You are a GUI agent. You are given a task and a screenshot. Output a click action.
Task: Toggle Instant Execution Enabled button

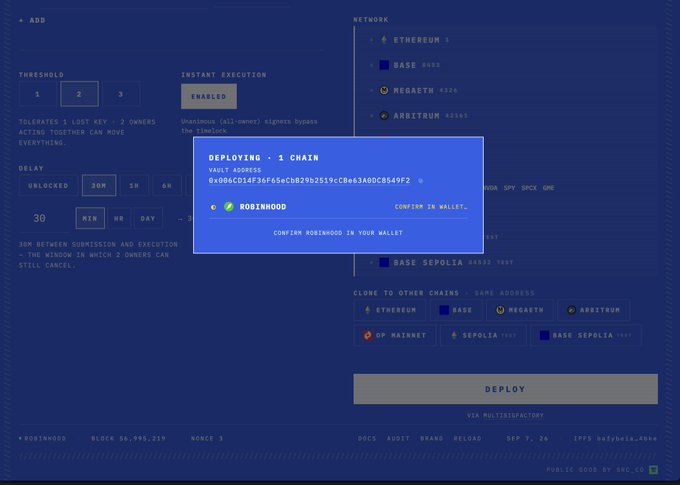[x=209, y=96]
